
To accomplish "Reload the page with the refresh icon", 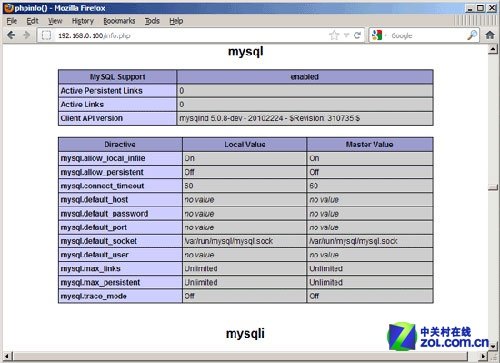I will tap(358, 35).
